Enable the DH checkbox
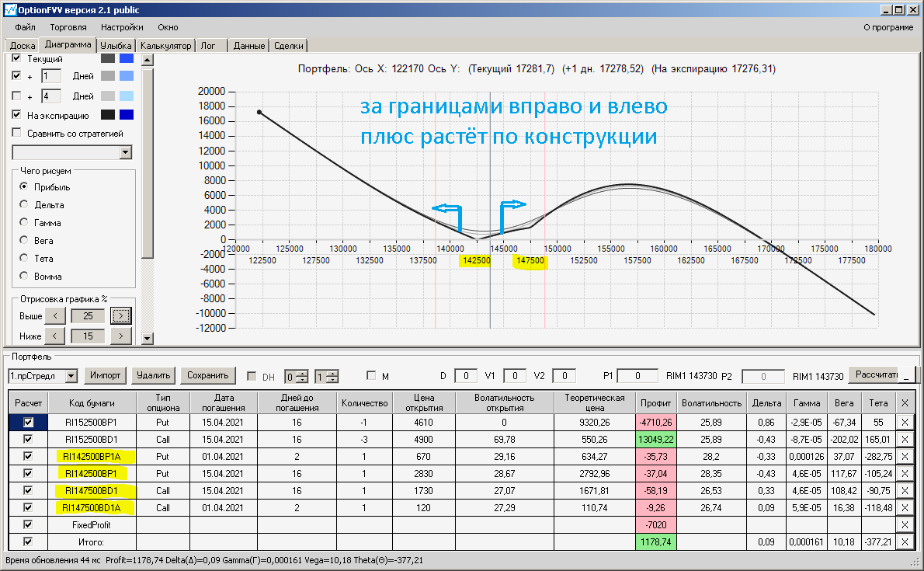 pyautogui.click(x=252, y=376)
